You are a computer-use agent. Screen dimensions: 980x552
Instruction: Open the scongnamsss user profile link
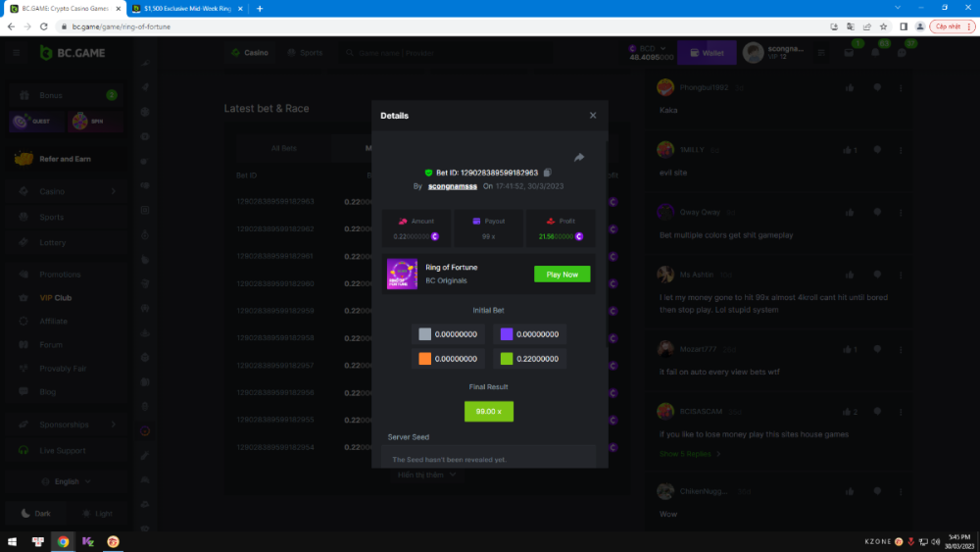point(453,186)
